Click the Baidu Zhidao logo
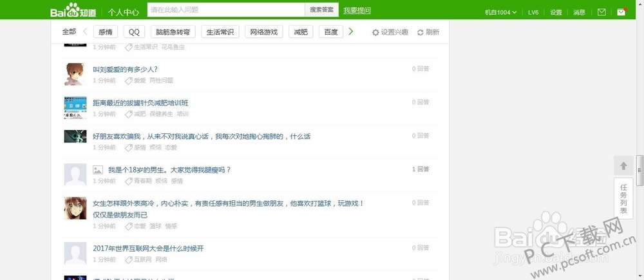This screenshot has height=280, width=644. point(75,11)
